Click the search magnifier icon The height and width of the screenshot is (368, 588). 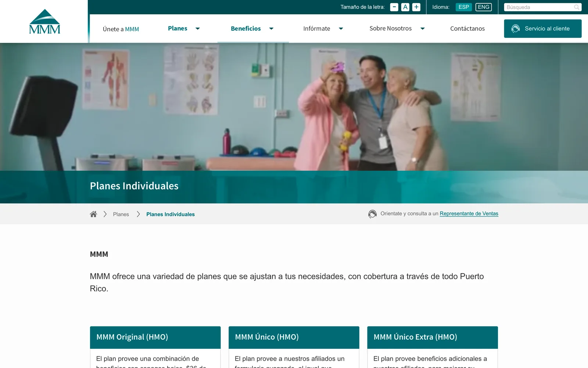point(577,7)
